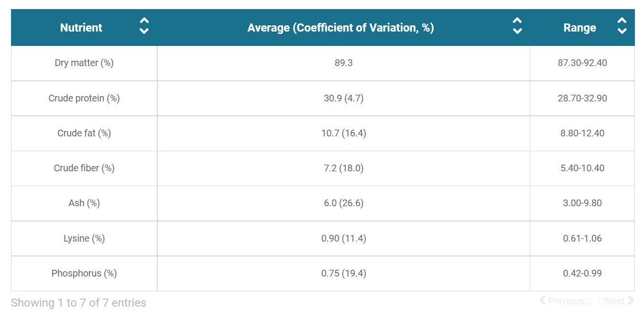This screenshot has height=310, width=644.
Task: Click the Showing 1 to 7 entries text
Action: pyautogui.click(x=78, y=303)
